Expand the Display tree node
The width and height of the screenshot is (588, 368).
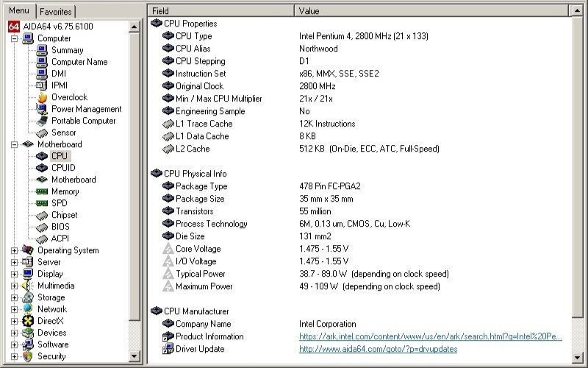coord(14,274)
